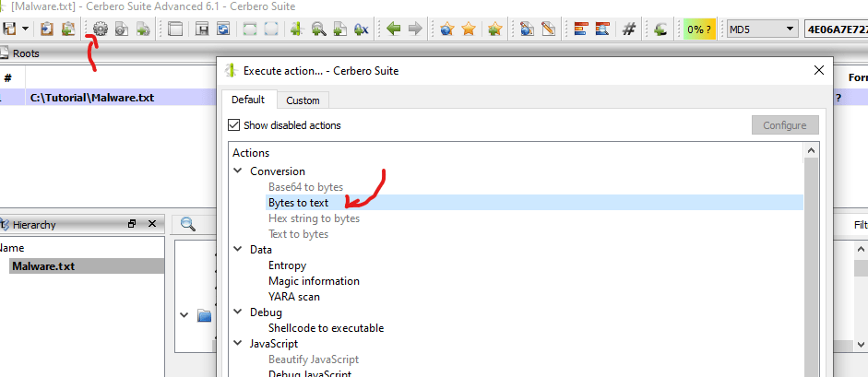
Task: Select the Bytes to text action
Action: point(298,203)
